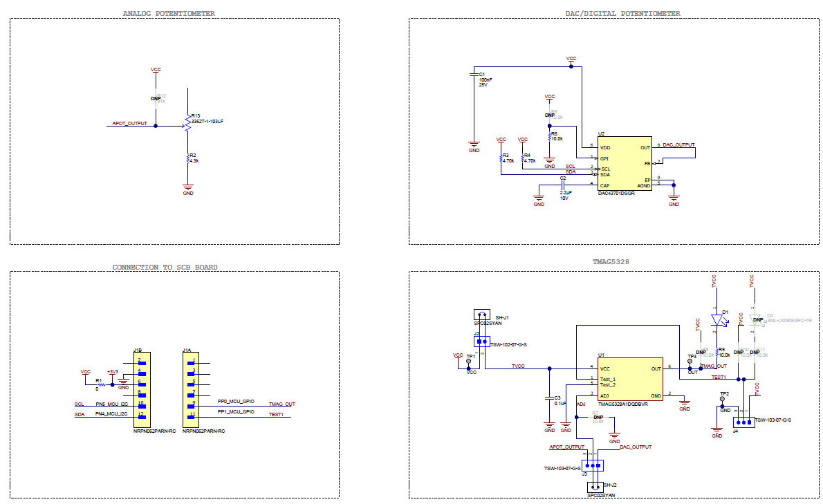Click test point TP1 near VCC
Image resolution: width=823 pixels, height=504 pixels.
[x=468, y=360]
